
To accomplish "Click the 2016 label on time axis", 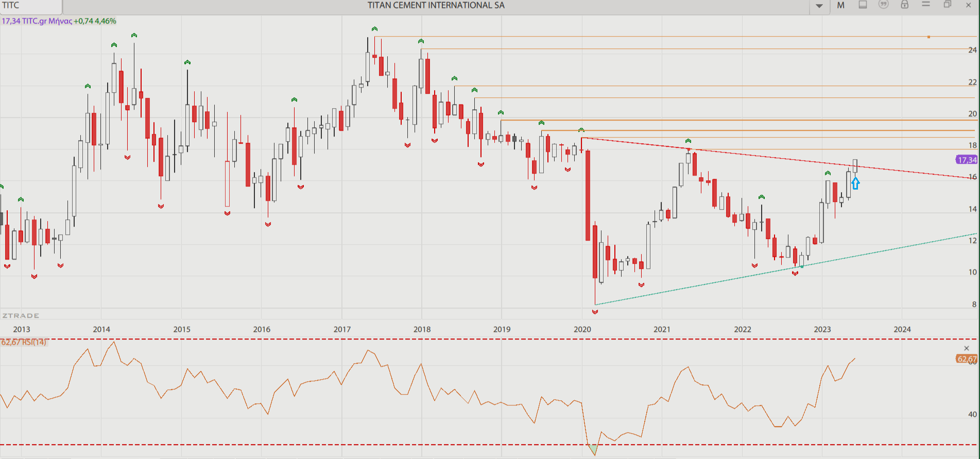I will tap(262, 329).
